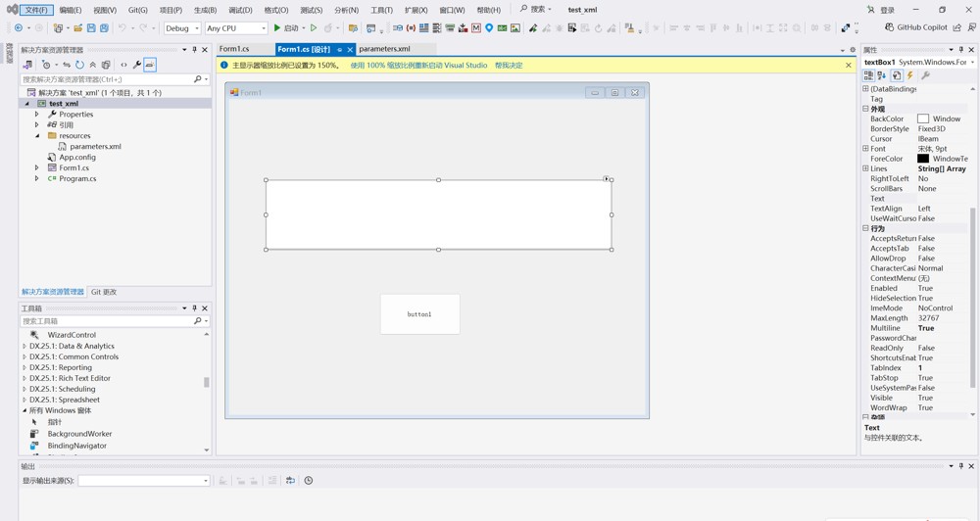Image resolution: width=980 pixels, height=521 pixels.
Task: Click the ForeColor black swatch
Action: pyautogui.click(x=923, y=159)
